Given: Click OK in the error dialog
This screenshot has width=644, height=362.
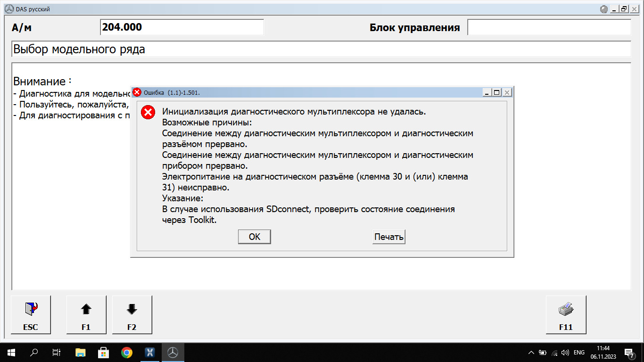Looking at the screenshot, I should click(254, 237).
